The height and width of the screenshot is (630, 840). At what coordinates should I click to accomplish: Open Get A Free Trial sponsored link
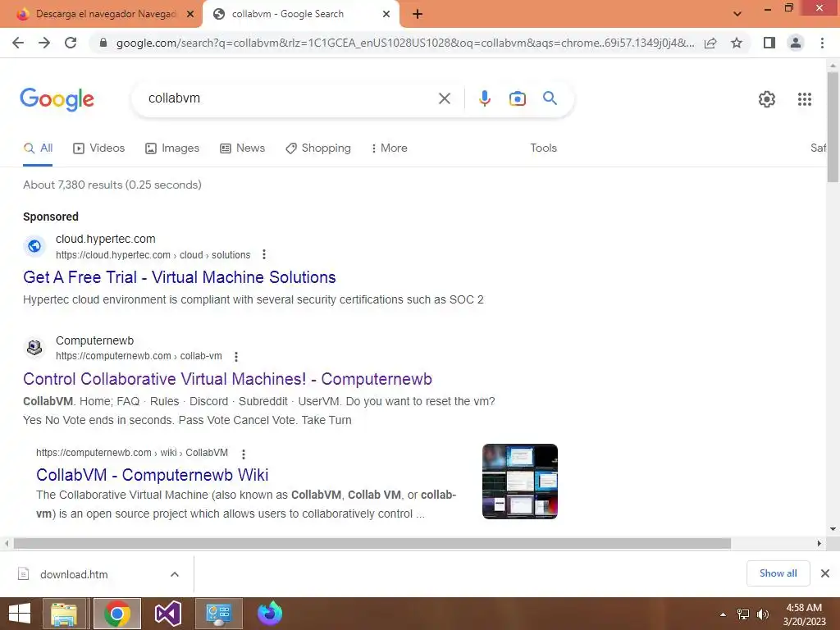click(x=180, y=277)
